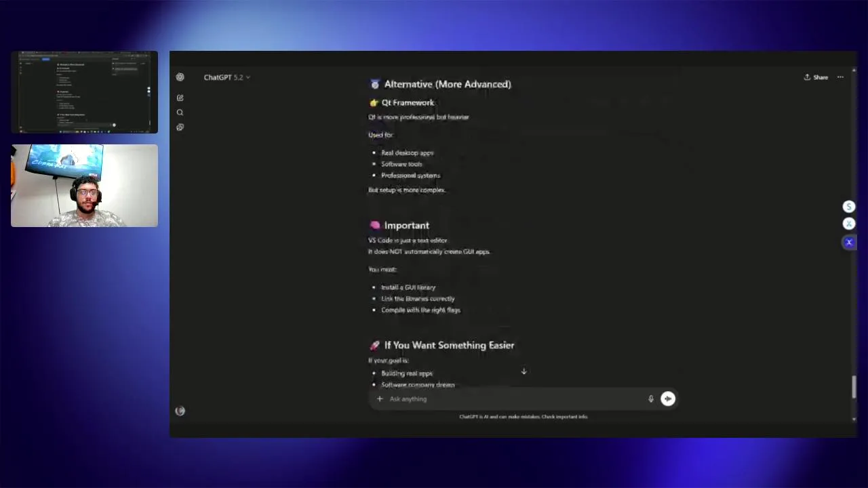Click the microphone dictation icon
The image size is (868, 488).
pos(651,399)
